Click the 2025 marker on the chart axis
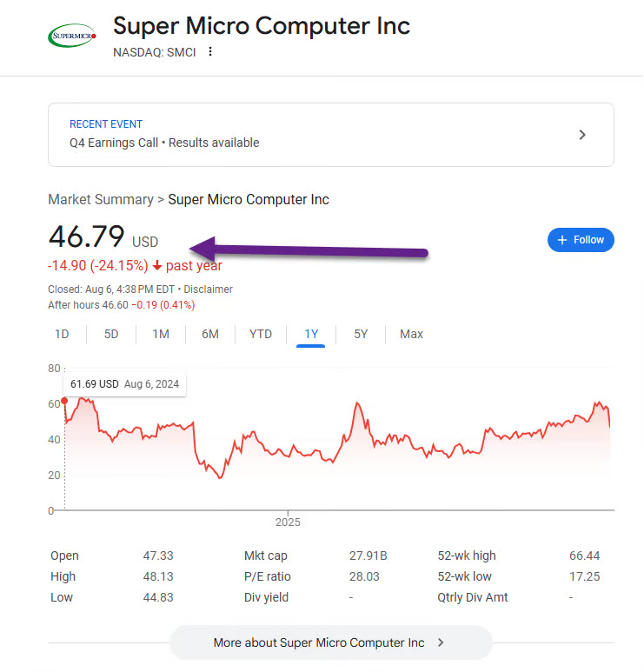The width and height of the screenshot is (644, 672). point(288,522)
